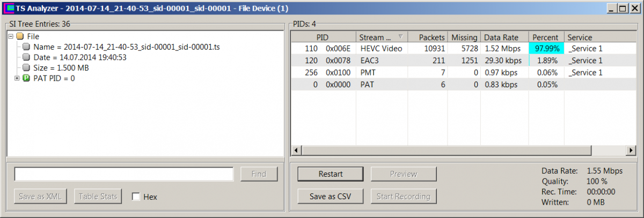Click the gray Size entry icon
Screen dimensions: 644x218
(x=26, y=68)
